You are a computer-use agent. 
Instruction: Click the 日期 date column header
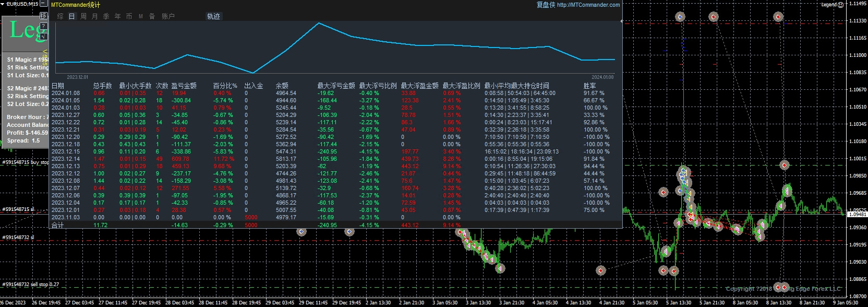click(x=58, y=86)
